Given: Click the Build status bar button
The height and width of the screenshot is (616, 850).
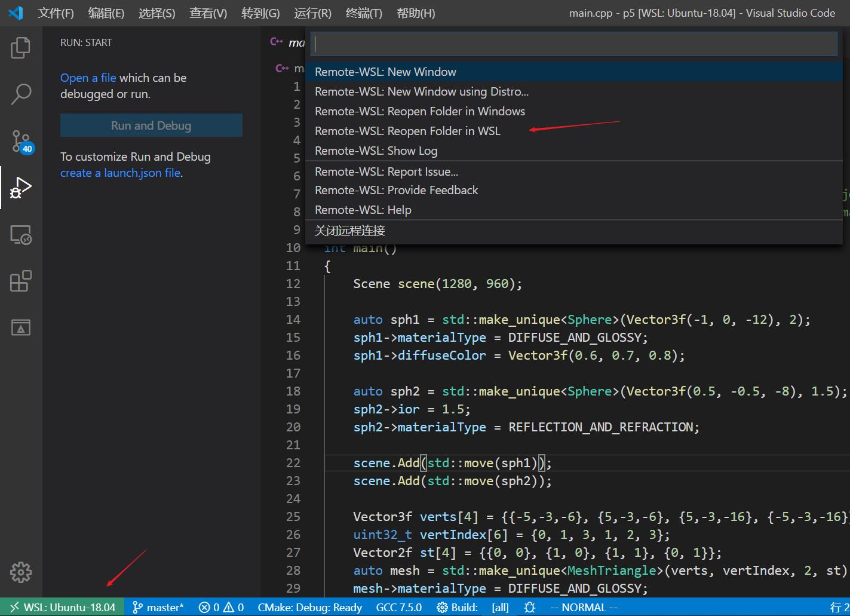Looking at the screenshot, I should [x=458, y=607].
